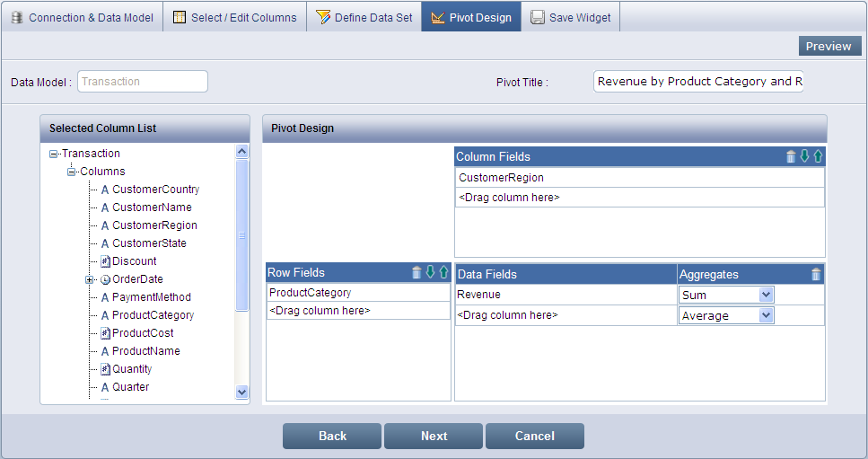Viewport: 868px width, 459px height.
Task: Click the Save Widget disk icon
Action: [537, 17]
